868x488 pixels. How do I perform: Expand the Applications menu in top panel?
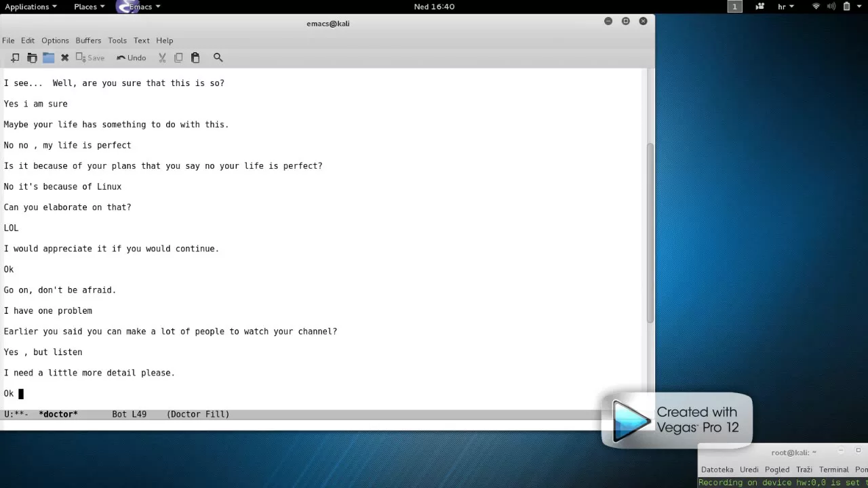[x=31, y=7]
